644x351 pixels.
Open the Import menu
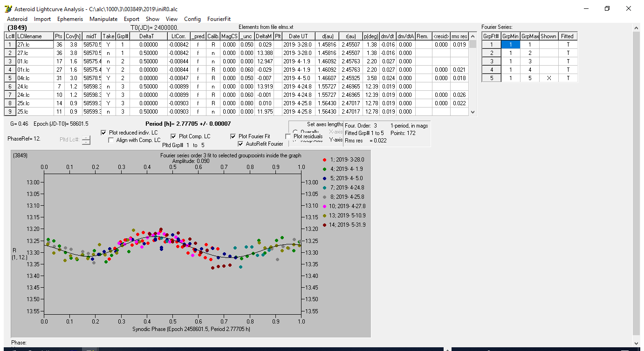(x=42, y=19)
